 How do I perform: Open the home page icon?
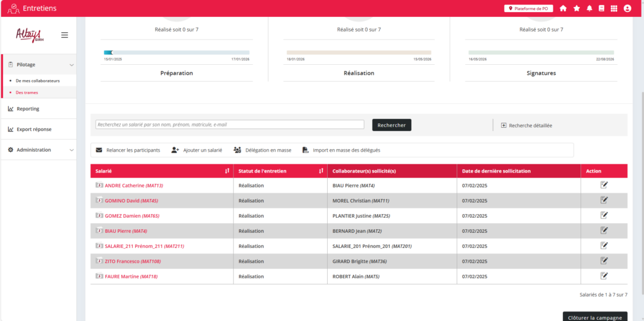(x=563, y=8)
